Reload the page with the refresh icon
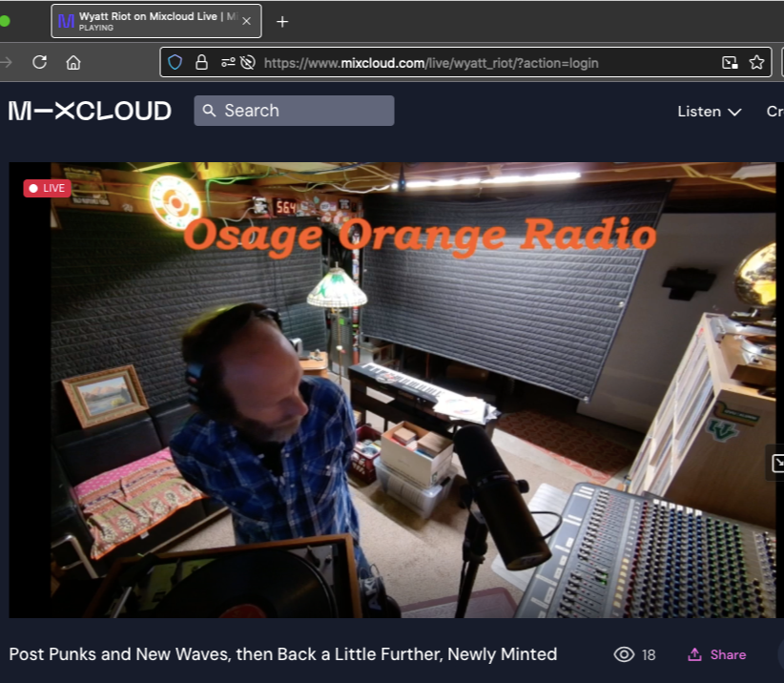Viewport: 784px width, 683px height. 39,63
